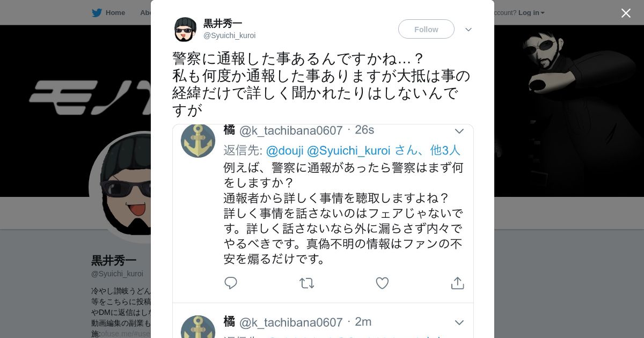Open the @douji mention link

tap(284, 150)
